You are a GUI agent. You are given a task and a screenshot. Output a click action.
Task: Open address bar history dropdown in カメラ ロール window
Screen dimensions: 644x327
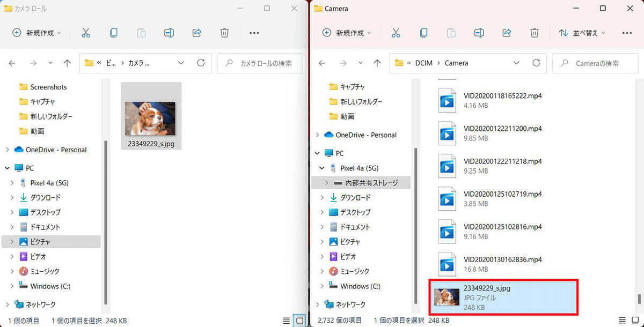click(x=181, y=63)
